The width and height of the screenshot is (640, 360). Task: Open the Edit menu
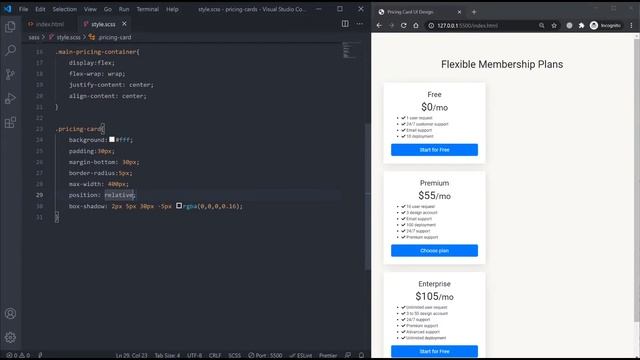40,9
